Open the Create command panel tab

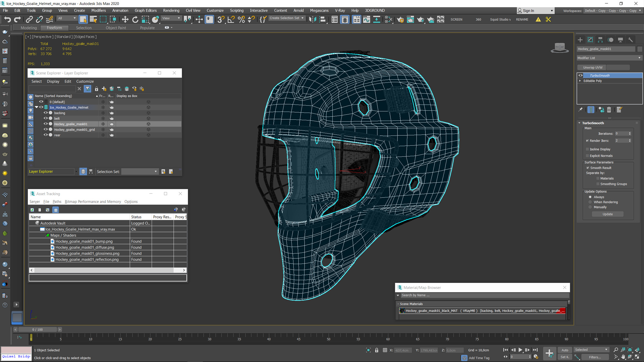(580, 40)
